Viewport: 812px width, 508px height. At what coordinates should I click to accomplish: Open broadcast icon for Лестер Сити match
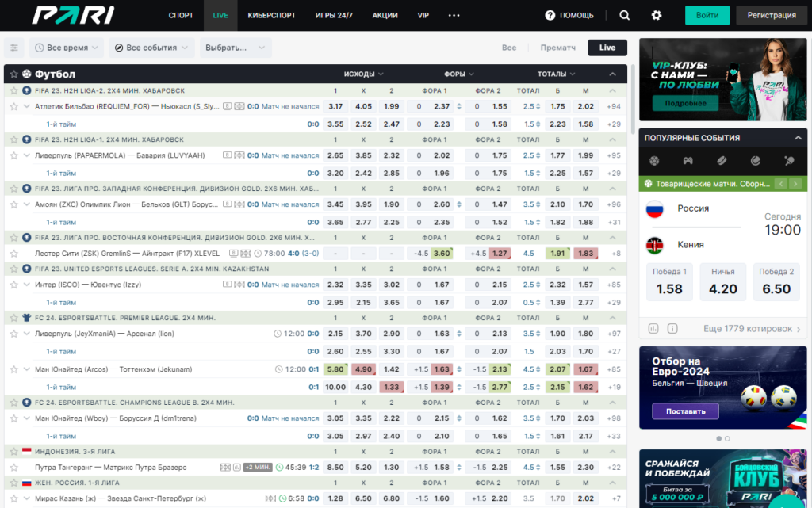pyautogui.click(x=234, y=254)
